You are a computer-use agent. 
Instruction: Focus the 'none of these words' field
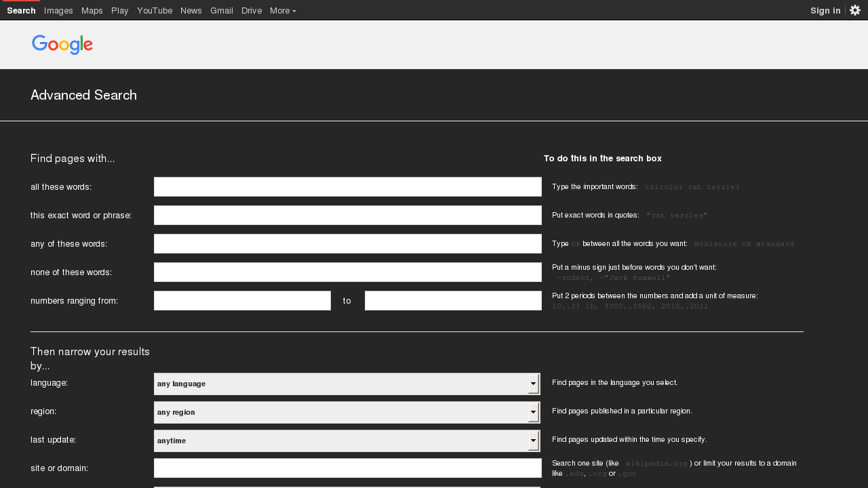(348, 272)
